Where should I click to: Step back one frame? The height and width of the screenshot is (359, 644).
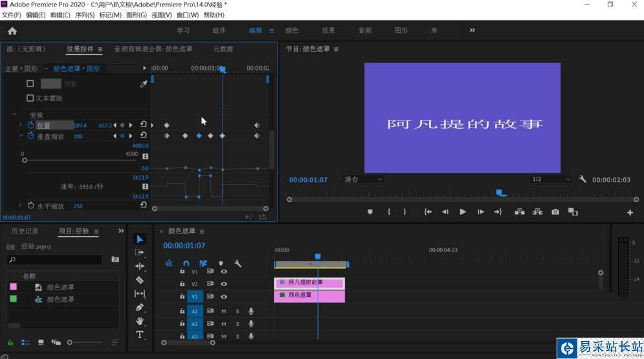(445, 212)
